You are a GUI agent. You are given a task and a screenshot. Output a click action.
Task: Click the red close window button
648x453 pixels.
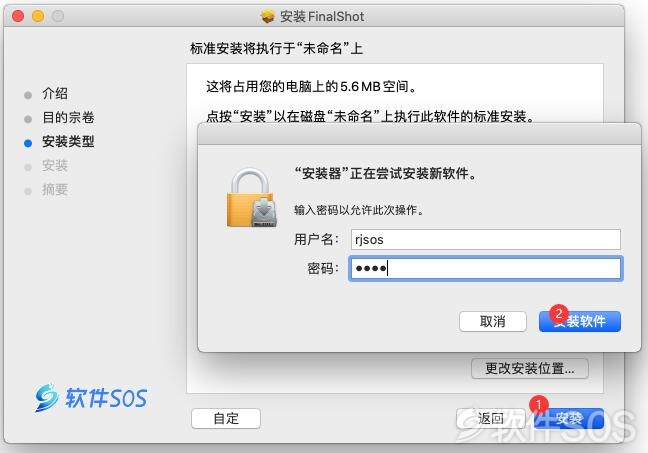[x=18, y=16]
